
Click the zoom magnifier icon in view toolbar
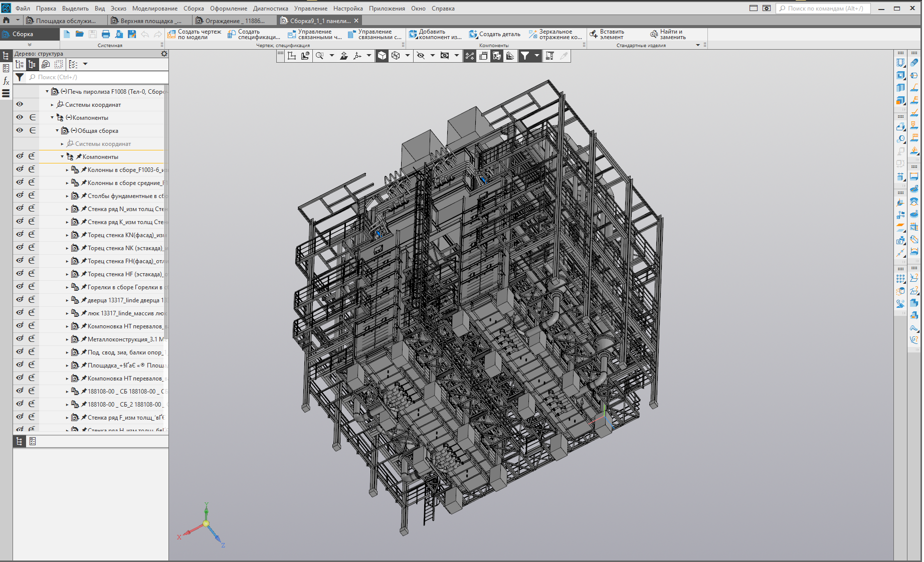[319, 56]
